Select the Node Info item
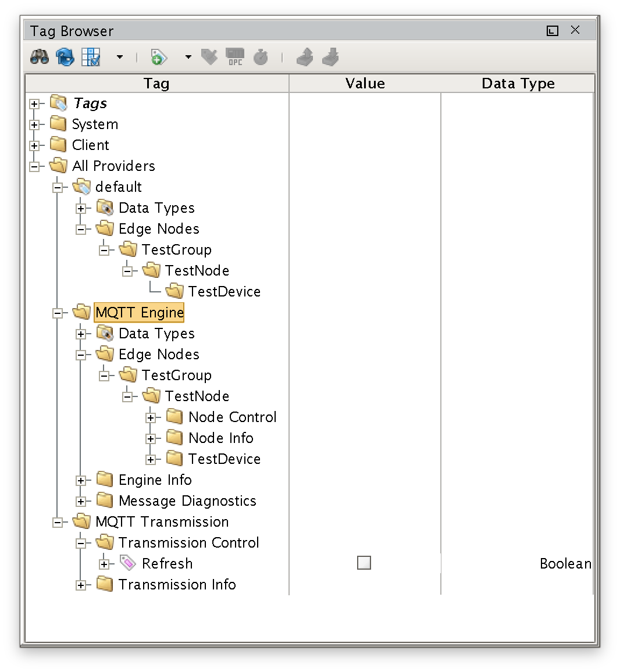This screenshot has height=672, width=620. pyautogui.click(x=221, y=438)
